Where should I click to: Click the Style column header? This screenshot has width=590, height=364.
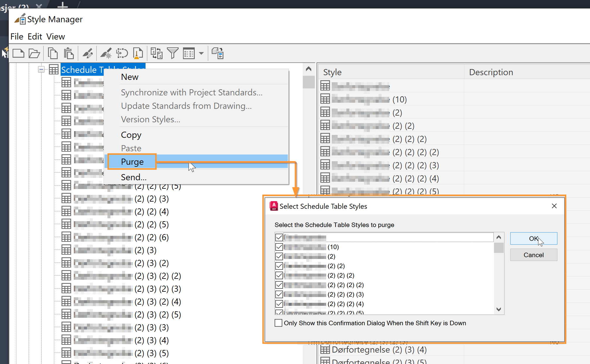click(332, 72)
